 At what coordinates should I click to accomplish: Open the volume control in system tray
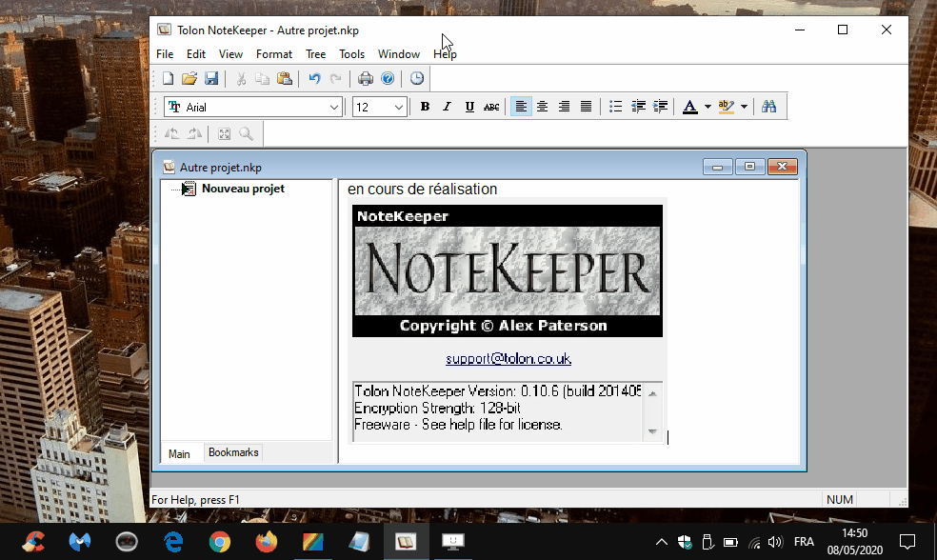tap(775, 542)
